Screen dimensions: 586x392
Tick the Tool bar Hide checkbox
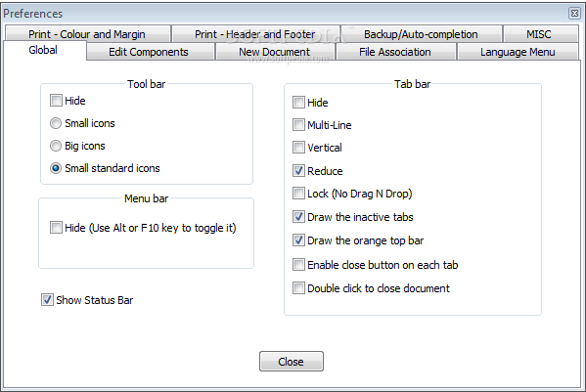point(56,101)
